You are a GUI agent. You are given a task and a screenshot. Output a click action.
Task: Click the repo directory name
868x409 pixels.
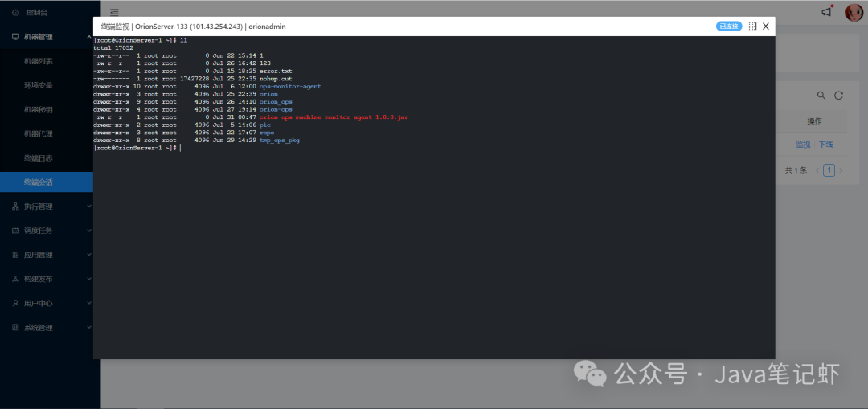click(x=266, y=133)
